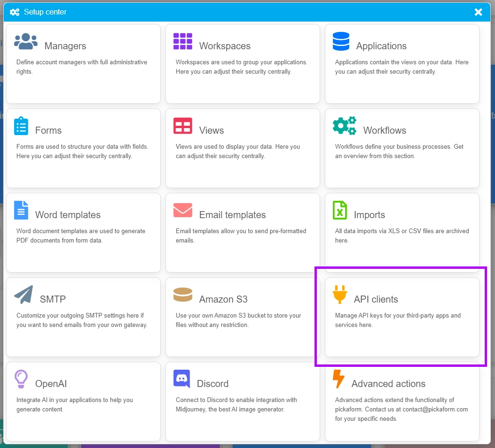Click the green Imports spreadsheet icon
This screenshot has height=448, width=495.
coord(340,210)
